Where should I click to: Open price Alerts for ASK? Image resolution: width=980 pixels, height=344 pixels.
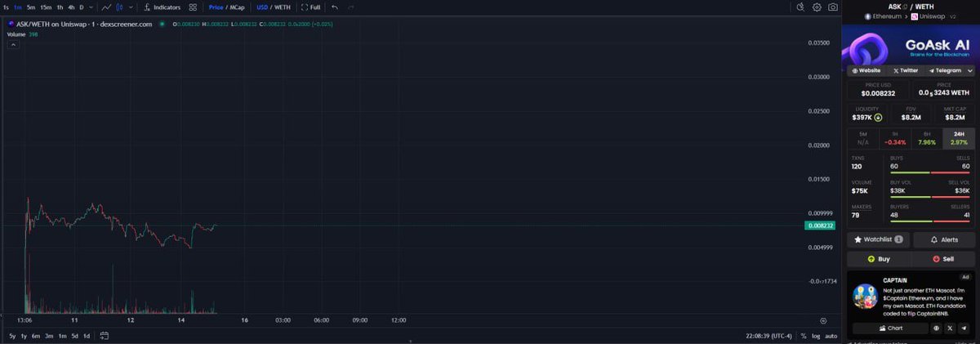pyautogui.click(x=944, y=239)
